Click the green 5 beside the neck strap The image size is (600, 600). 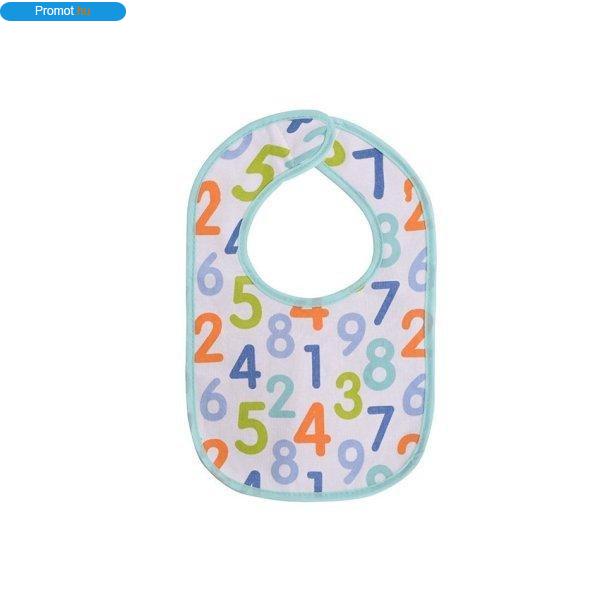[259, 173]
